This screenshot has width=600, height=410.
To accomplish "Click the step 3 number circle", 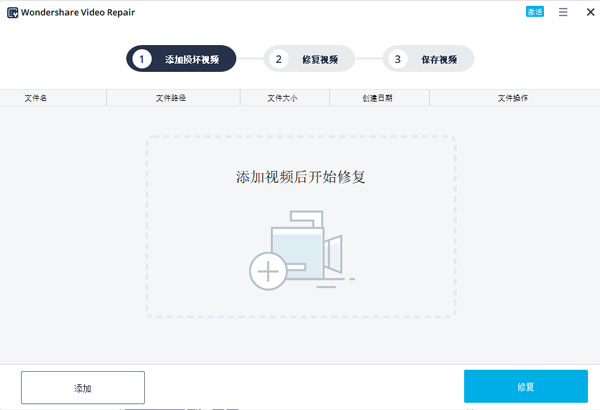I will (x=398, y=59).
